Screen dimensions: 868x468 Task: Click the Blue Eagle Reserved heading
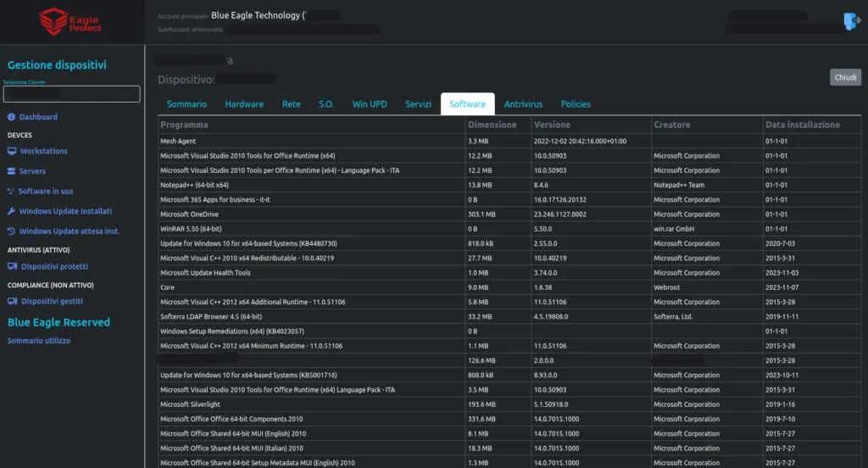tap(58, 322)
